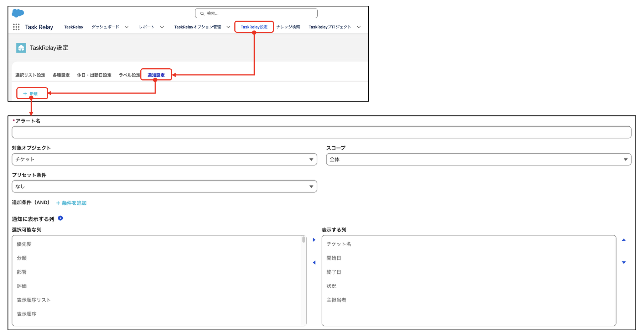
Task: Click the info icon beside 通知に表示する列
Action: click(x=61, y=218)
